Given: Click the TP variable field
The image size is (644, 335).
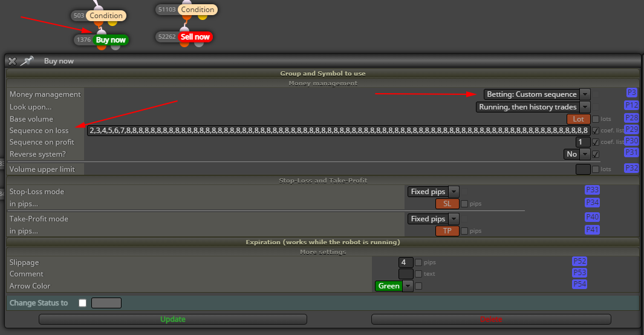Looking at the screenshot, I should 447,231.
